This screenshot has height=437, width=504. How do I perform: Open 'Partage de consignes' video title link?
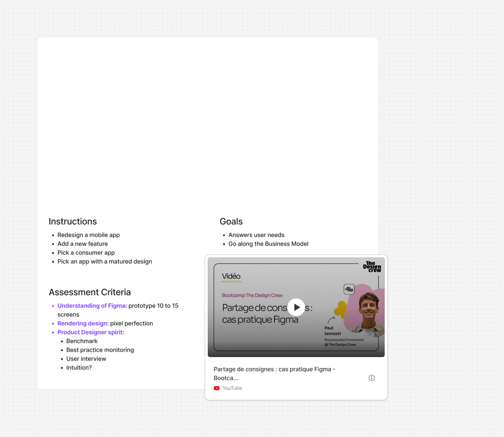click(x=274, y=373)
